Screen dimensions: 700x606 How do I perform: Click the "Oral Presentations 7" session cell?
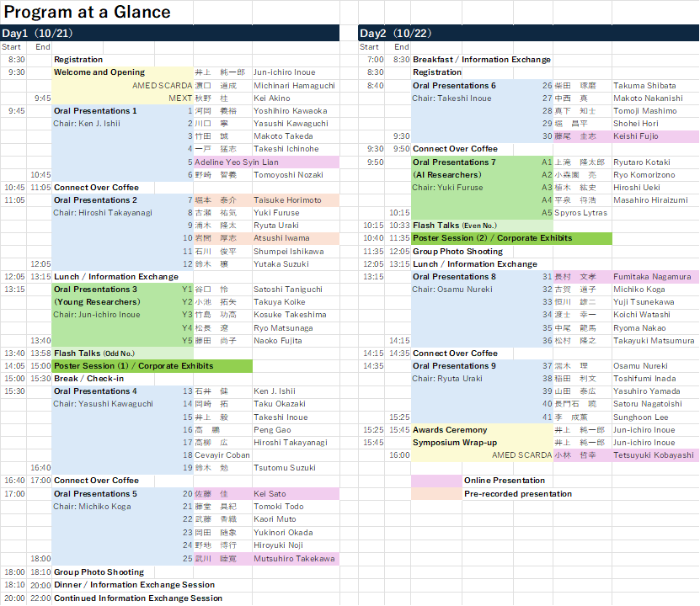(454, 162)
